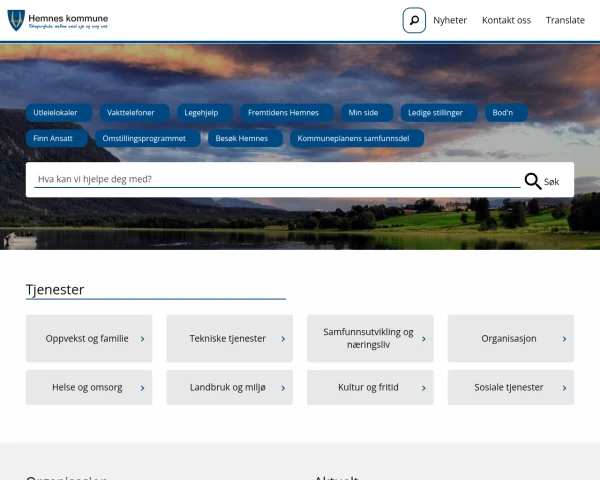This screenshot has height=480, width=600.
Task: Click the arrow on Sosiale tjenester
Action: click(565, 388)
